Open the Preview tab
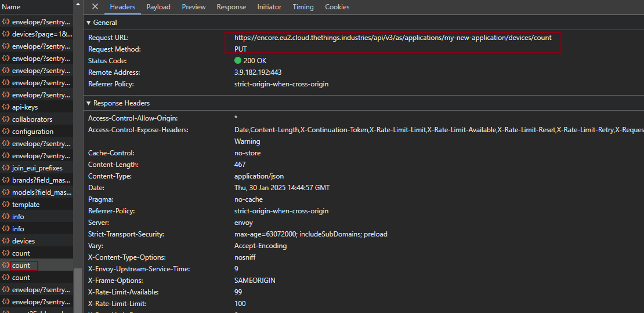 [193, 7]
